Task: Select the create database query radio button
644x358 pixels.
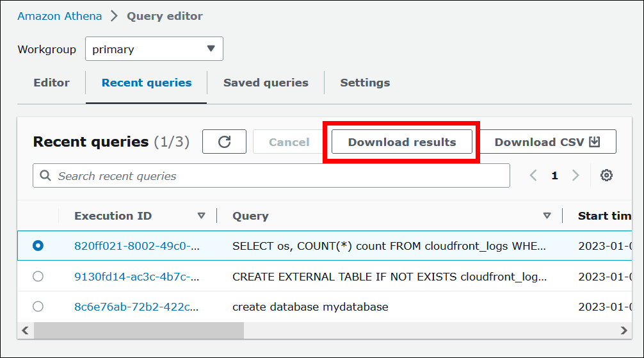Action: [38, 307]
